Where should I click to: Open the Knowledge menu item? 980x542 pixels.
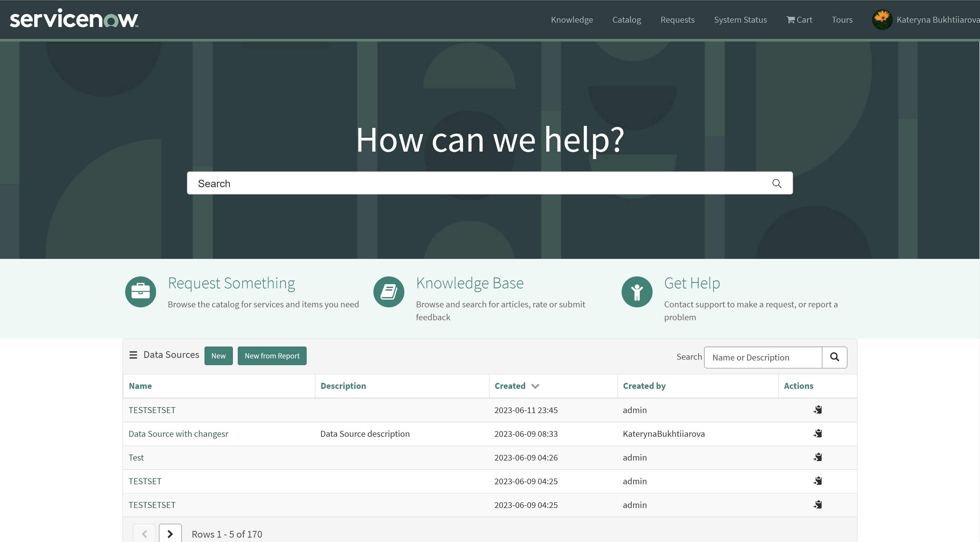pos(571,20)
